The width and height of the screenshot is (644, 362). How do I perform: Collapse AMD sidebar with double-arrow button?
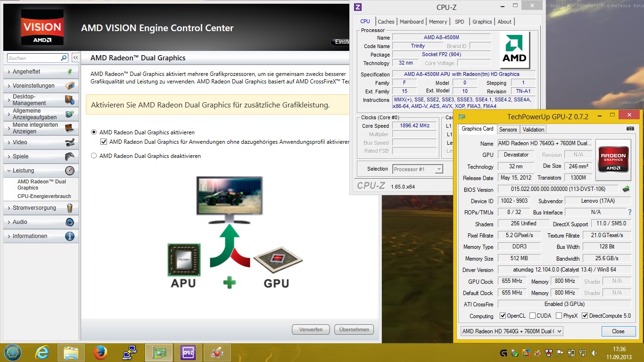coord(75,58)
